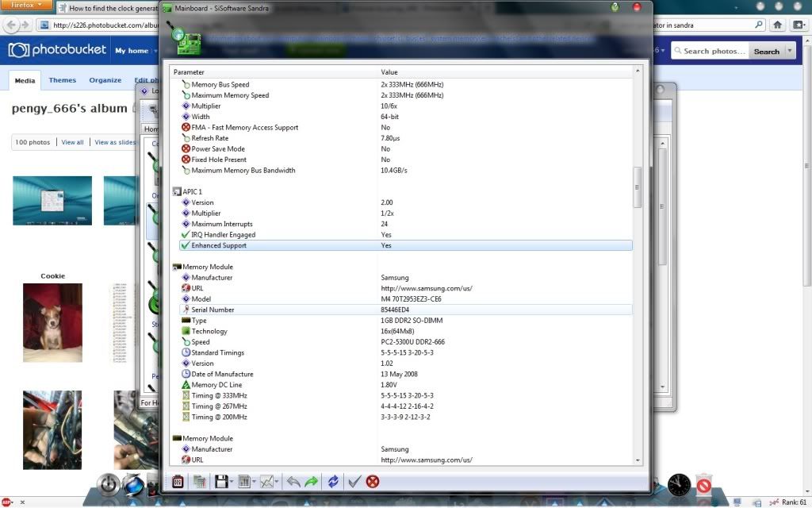The width and height of the screenshot is (812, 508).
Task: Expand the chart view dropdown arrow
Action: coord(276,482)
